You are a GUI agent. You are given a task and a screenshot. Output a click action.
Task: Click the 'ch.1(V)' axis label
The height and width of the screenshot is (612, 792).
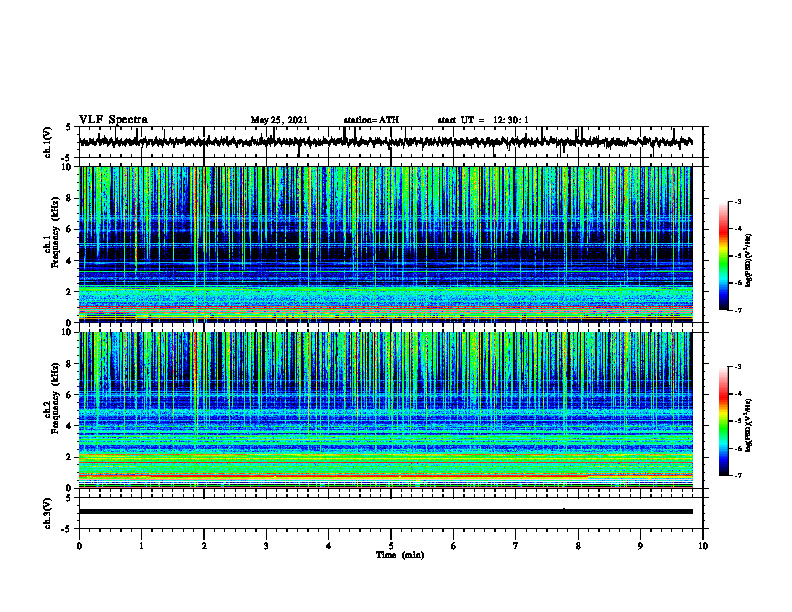[x=48, y=142]
